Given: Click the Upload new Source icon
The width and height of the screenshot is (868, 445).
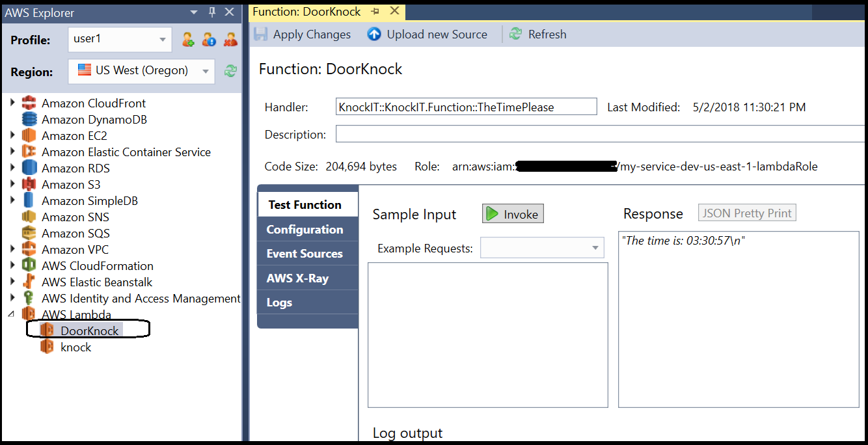Looking at the screenshot, I should [x=374, y=34].
